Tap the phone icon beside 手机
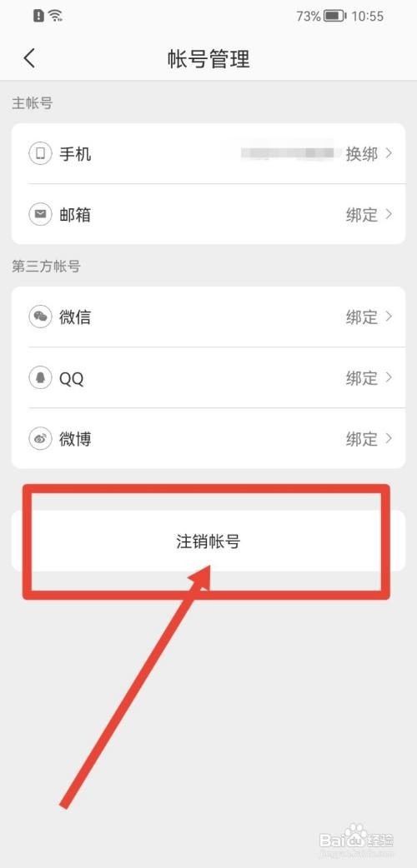This screenshot has width=417, height=868. pyautogui.click(x=41, y=153)
